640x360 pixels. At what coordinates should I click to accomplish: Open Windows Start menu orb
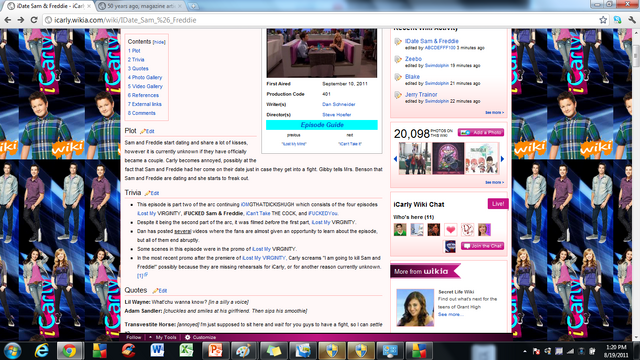pyautogui.click(x=12, y=351)
